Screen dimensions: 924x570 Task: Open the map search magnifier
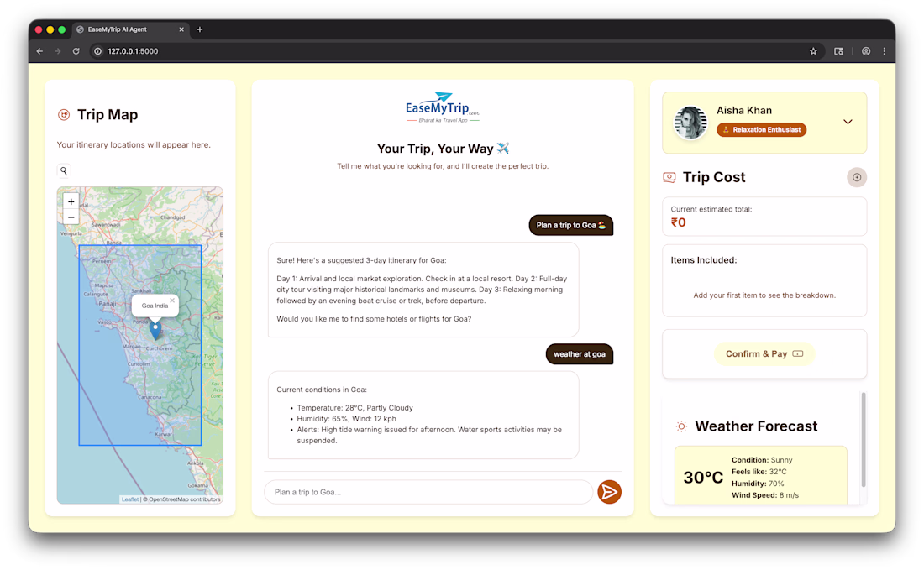[64, 170]
